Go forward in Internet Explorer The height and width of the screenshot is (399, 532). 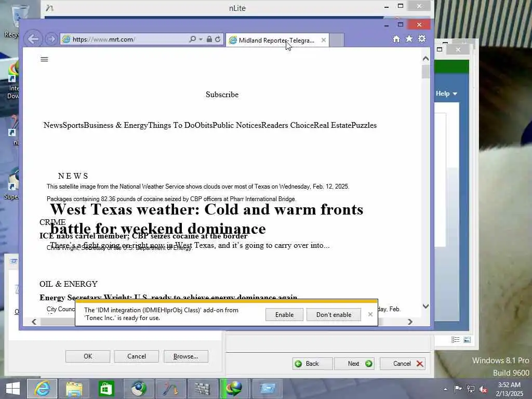(x=51, y=39)
